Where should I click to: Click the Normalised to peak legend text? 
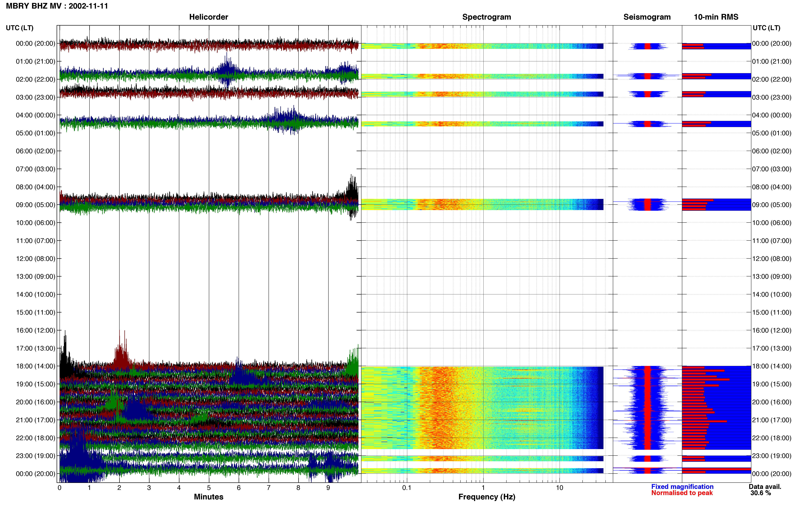[x=682, y=493]
